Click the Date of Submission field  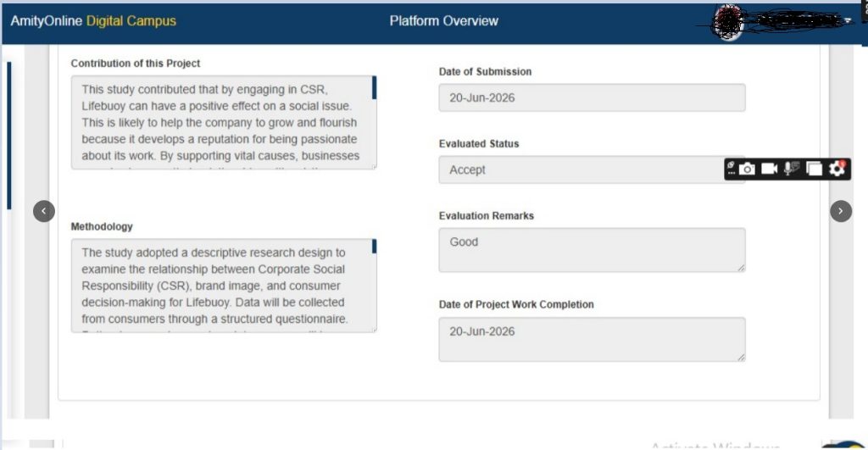(592, 98)
